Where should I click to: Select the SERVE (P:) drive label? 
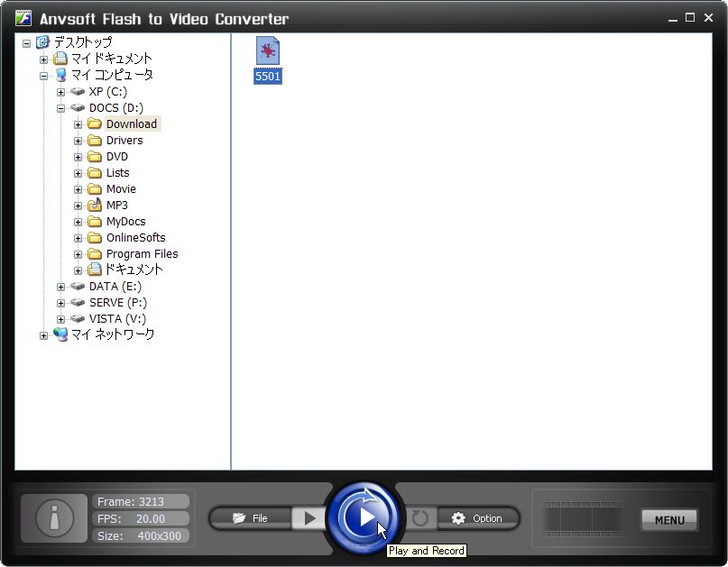118,303
